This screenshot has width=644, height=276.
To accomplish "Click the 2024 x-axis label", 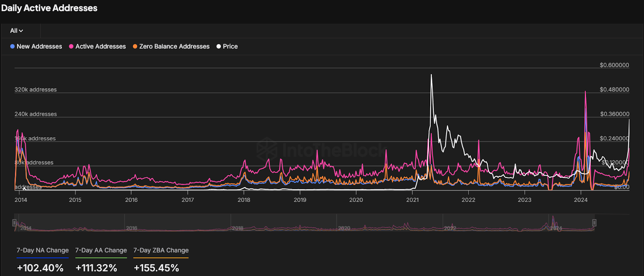I will [x=581, y=200].
